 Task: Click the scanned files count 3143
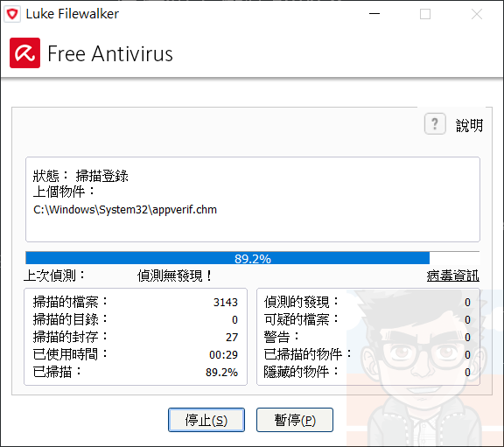[x=226, y=302]
